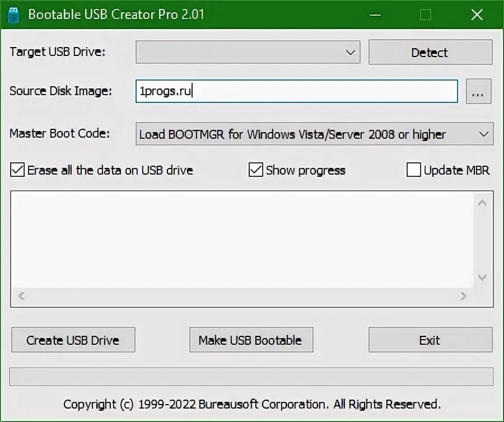Click the USB drive icon in the title bar
The height and width of the screenshot is (422, 504).
(14, 14)
